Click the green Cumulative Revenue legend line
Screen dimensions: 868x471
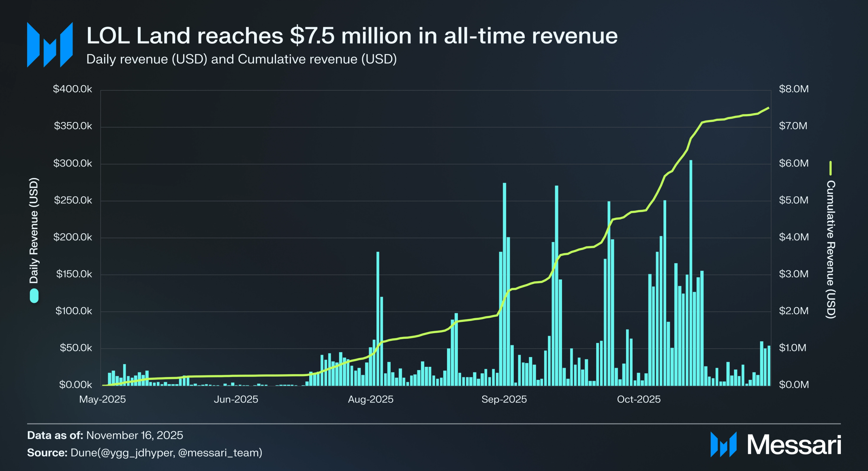[830, 168]
